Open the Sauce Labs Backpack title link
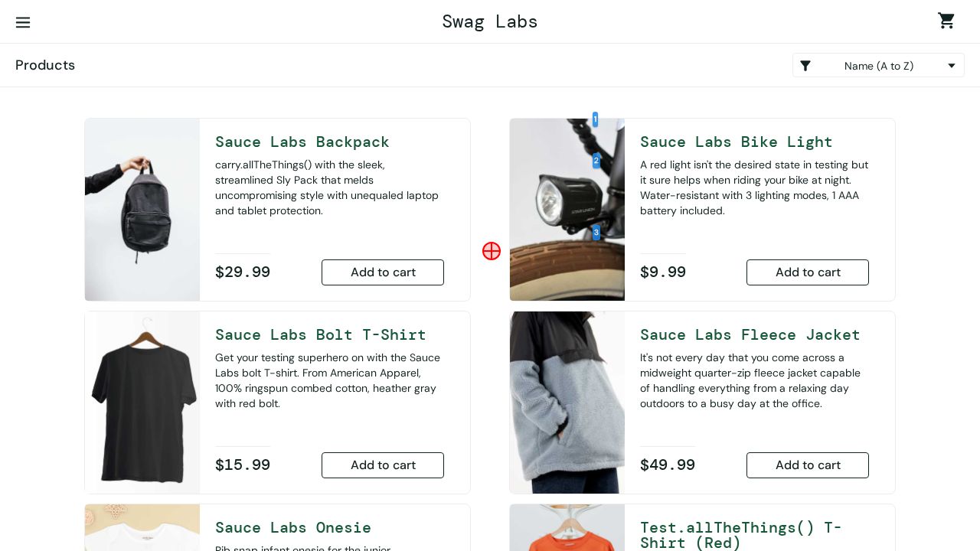The image size is (980, 551). [302, 142]
